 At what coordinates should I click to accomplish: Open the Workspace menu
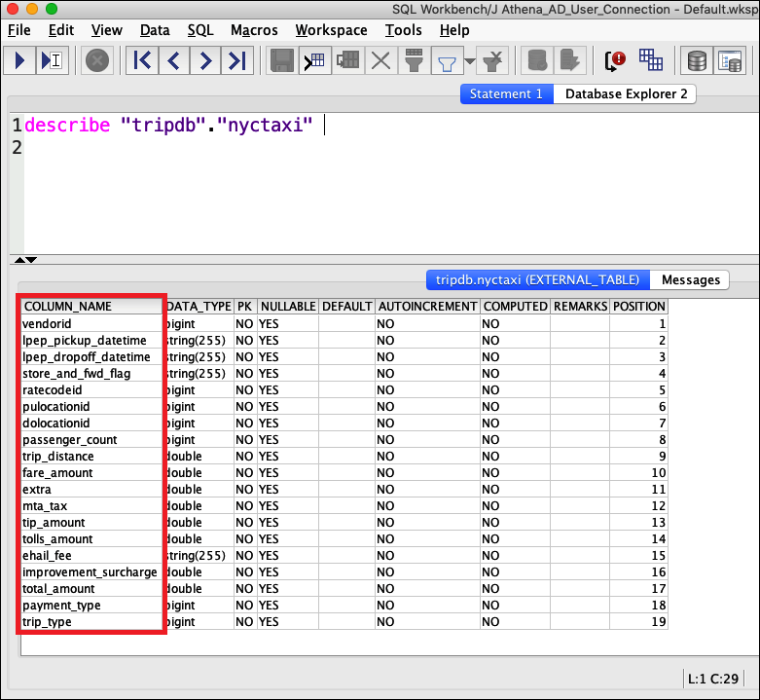pyautogui.click(x=331, y=30)
